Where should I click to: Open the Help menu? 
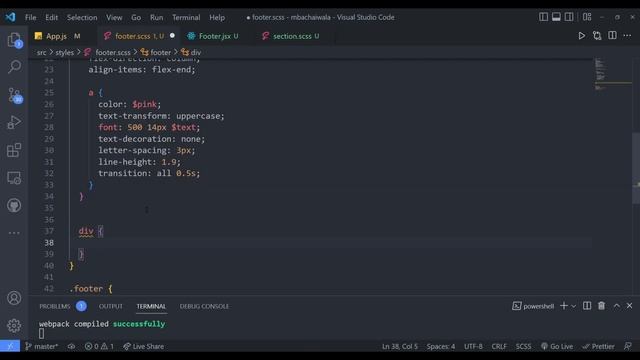pyautogui.click(x=217, y=18)
